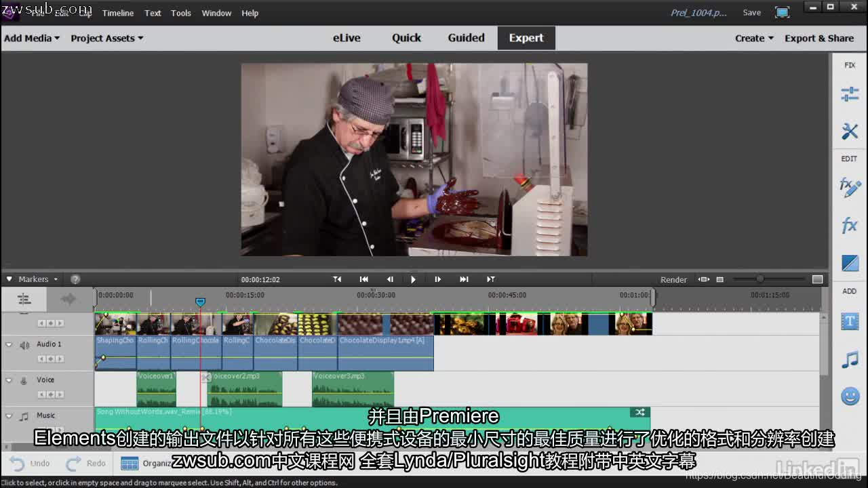Open the Effects fx panel
868x488 pixels.
[850, 225]
